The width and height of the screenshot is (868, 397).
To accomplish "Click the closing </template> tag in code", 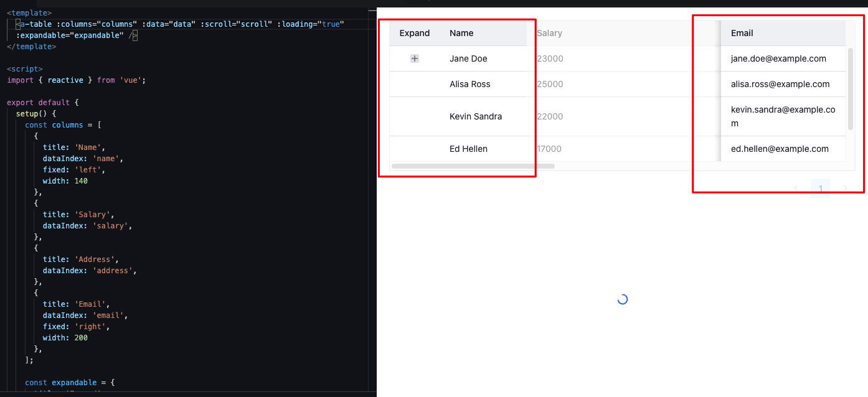I will tap(32, 47).
